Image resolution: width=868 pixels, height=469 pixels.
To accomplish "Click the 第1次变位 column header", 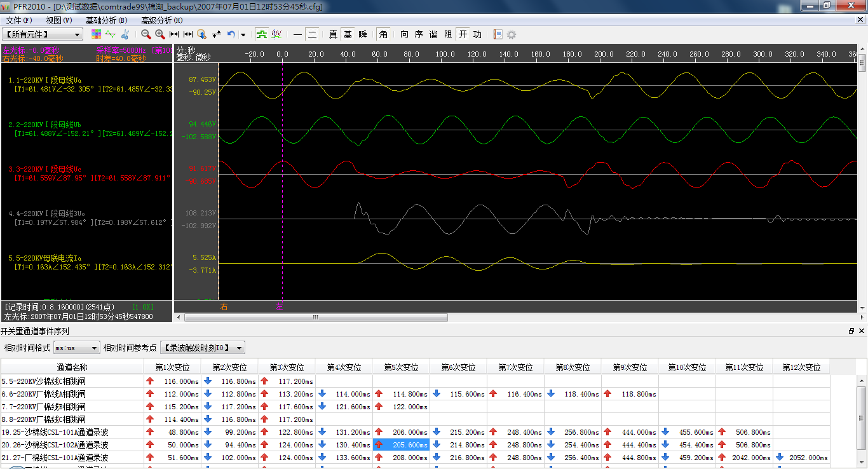I will [x=172, y=367].
